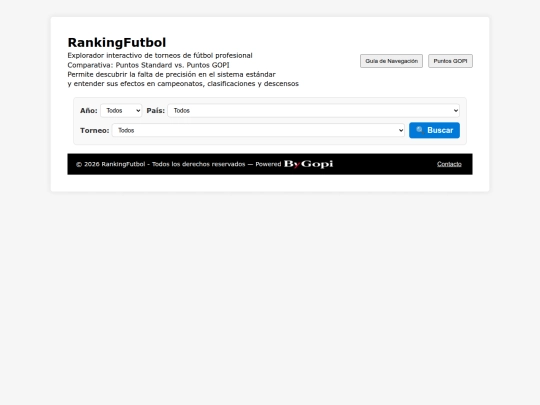Open the Guía de Navegación button

coord(391,61)
